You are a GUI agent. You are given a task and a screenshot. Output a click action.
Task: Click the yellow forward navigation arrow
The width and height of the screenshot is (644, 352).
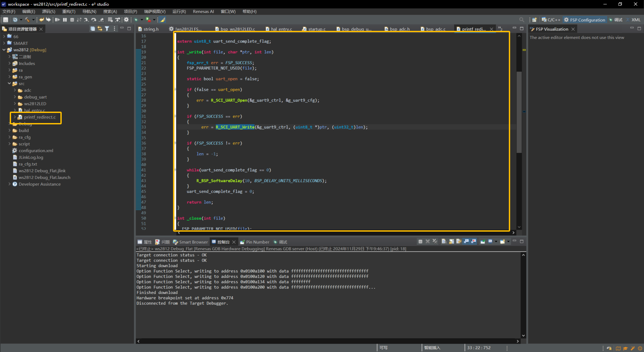pos(48,20)
